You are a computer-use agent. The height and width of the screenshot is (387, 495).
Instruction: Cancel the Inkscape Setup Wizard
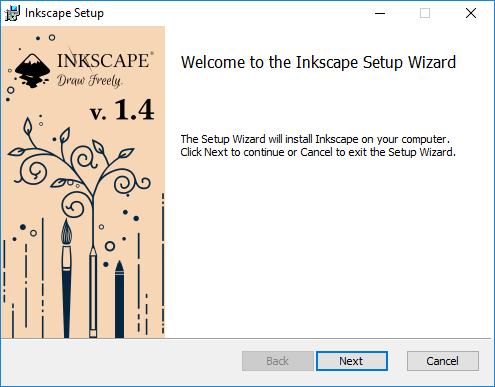(x=443, y=361)
